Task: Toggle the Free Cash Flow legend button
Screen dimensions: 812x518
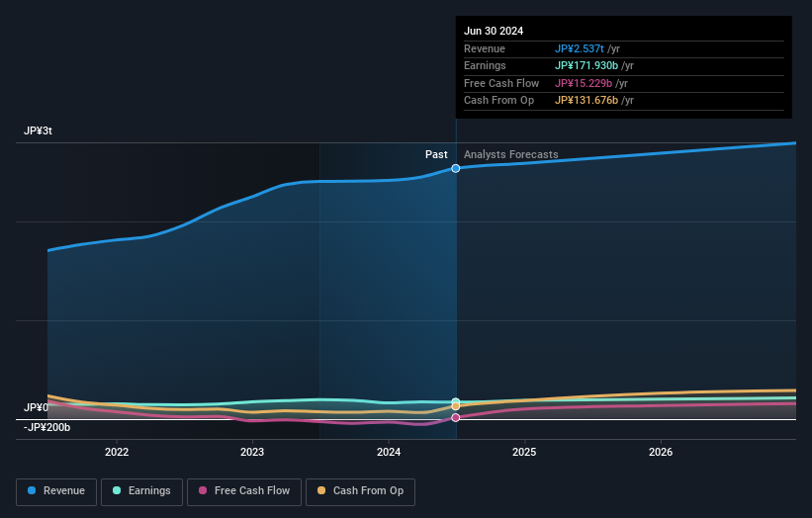Action: (244, 491)
